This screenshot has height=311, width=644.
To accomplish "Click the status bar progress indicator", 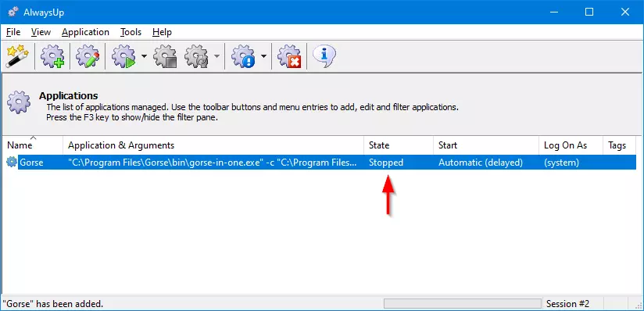I will 462,304.
